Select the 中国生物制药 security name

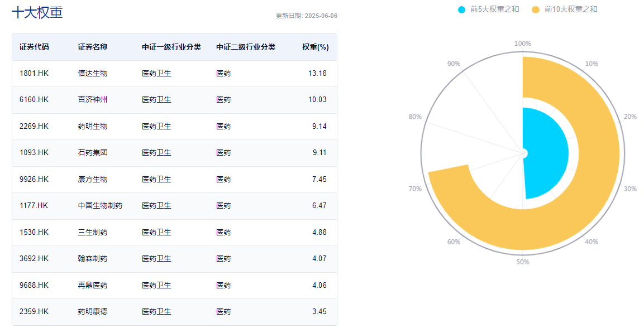(100, 205)
